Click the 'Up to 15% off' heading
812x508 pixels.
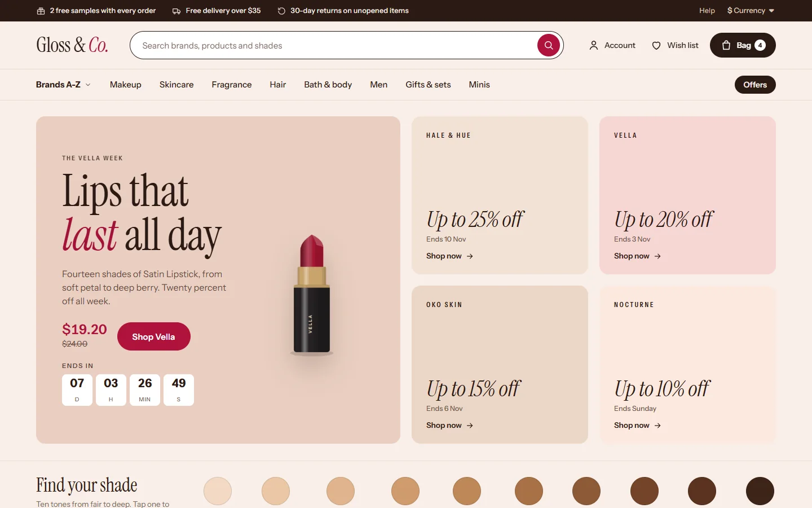coord(473,389)
